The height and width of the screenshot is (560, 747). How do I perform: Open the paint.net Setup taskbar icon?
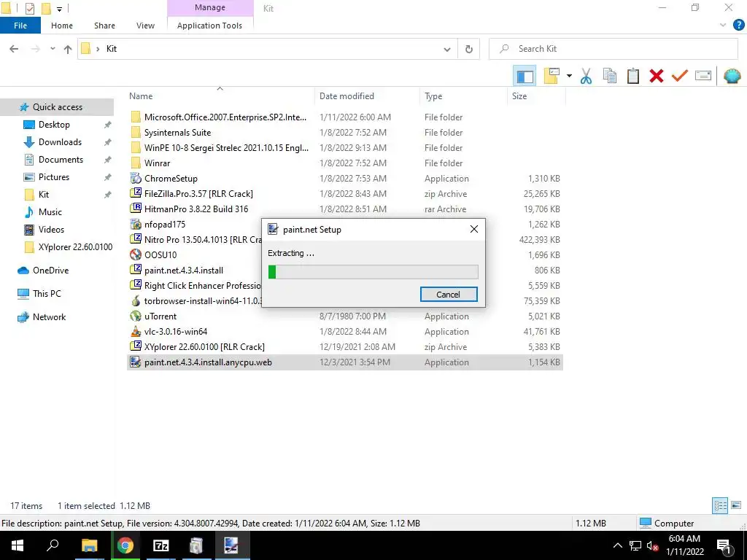(x=231, y=545)
